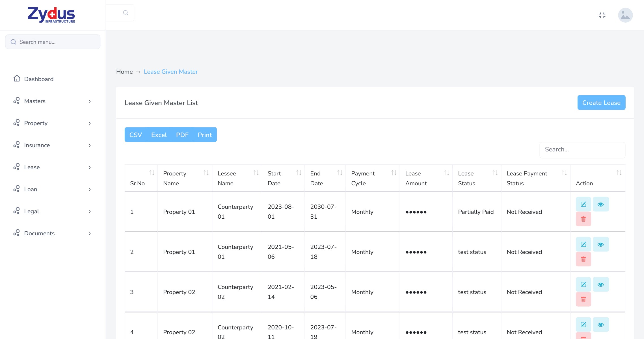Go to Home breadcrumb link

124,72
